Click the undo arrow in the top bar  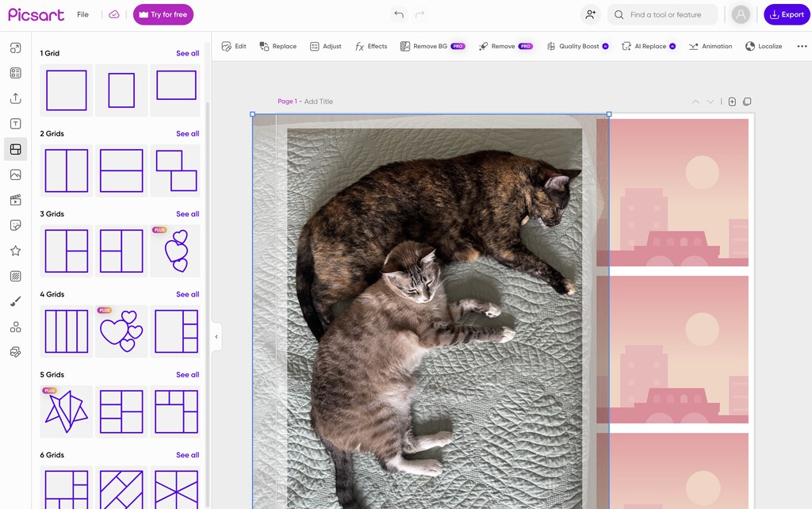[399, 14]
